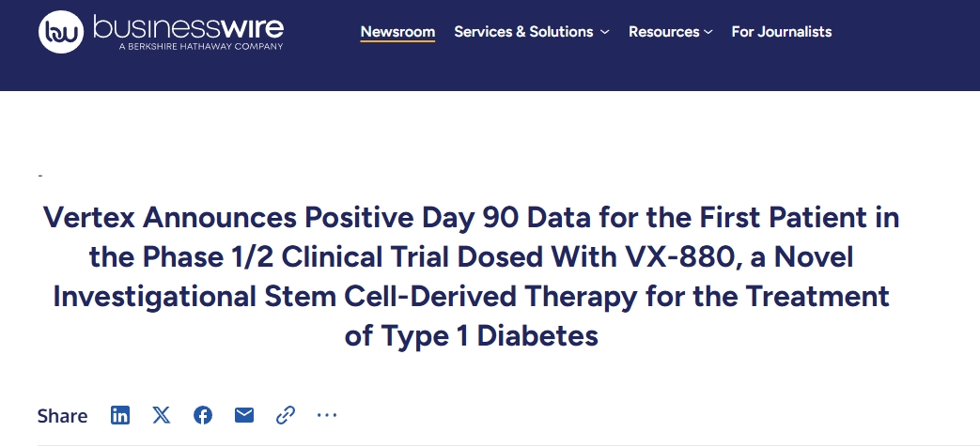Image resolution: width=980 pixels, height=447 pixels.
Task: Share the article via email icon
Action: 244,415
